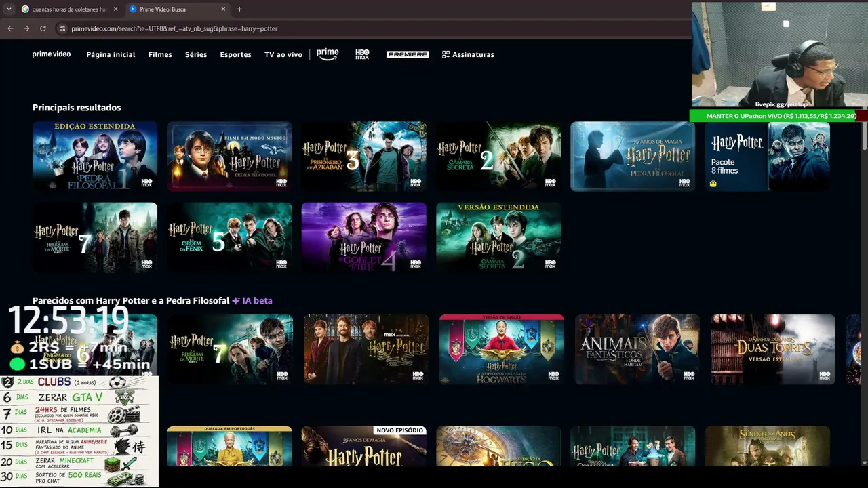Viewport: 868px width, 488px height.
Task: Click the page vertical scrollbar
Action: coord(865,136)
